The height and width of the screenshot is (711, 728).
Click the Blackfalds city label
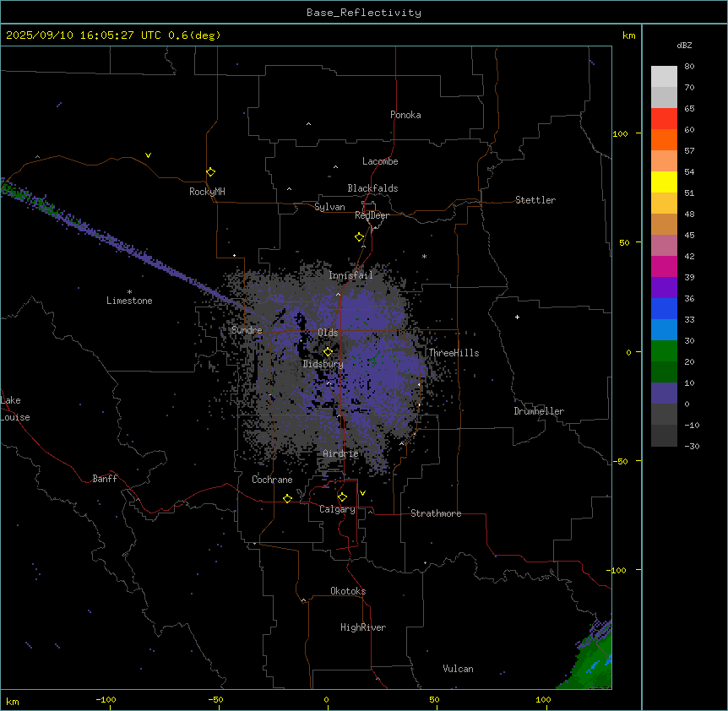(x=372, y=188)
